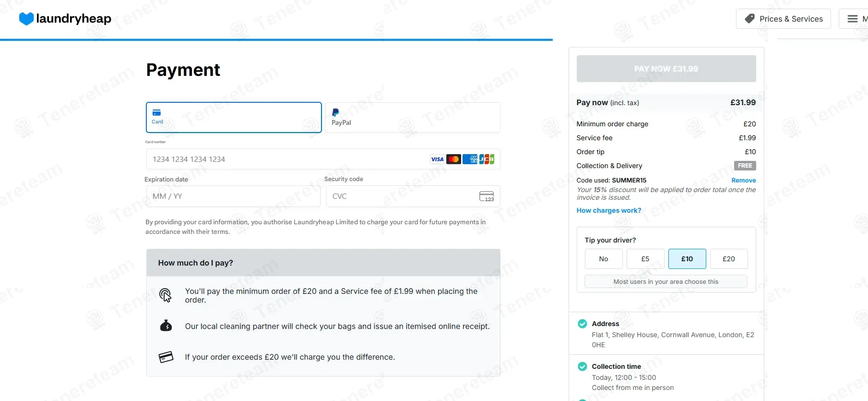The image size is (868, 401).
Task: Click the Pay now £31.99 total
Action: click(x=743, y=102)
